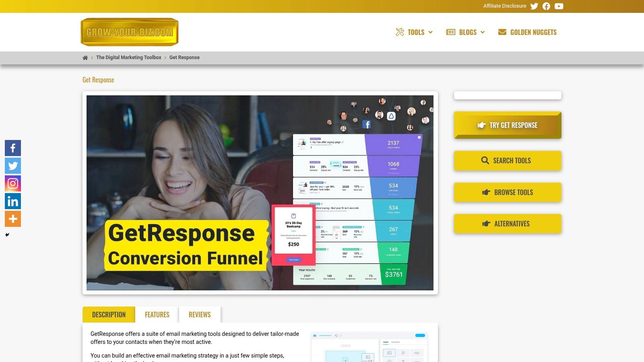This screenshot has width=644, height=362.
Task: Open the Facebook icon in top bar
Action: [546, 6]
